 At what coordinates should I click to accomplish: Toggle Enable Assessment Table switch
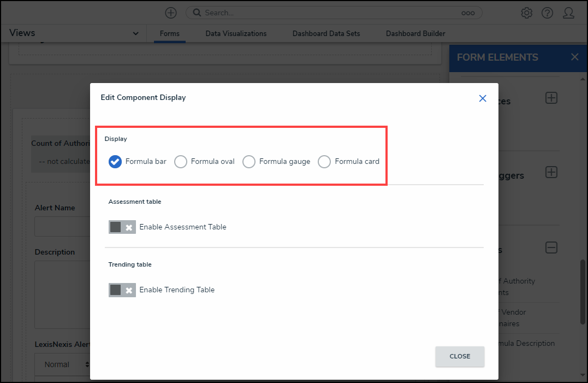click(x=122, y=227)
